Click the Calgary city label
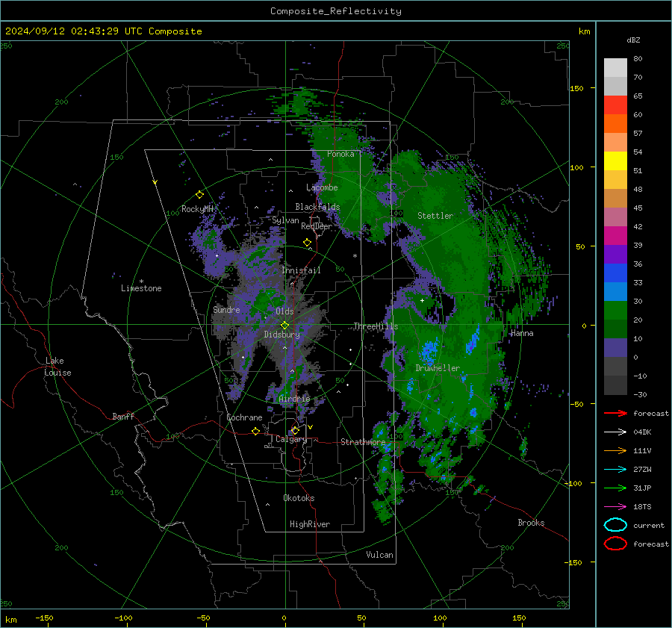 (291, 439)
